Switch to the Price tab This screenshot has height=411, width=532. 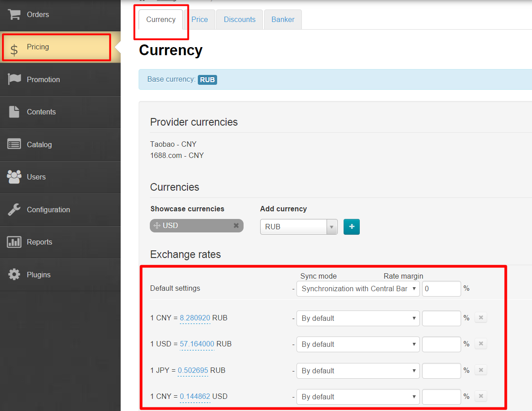click(200, 19)
